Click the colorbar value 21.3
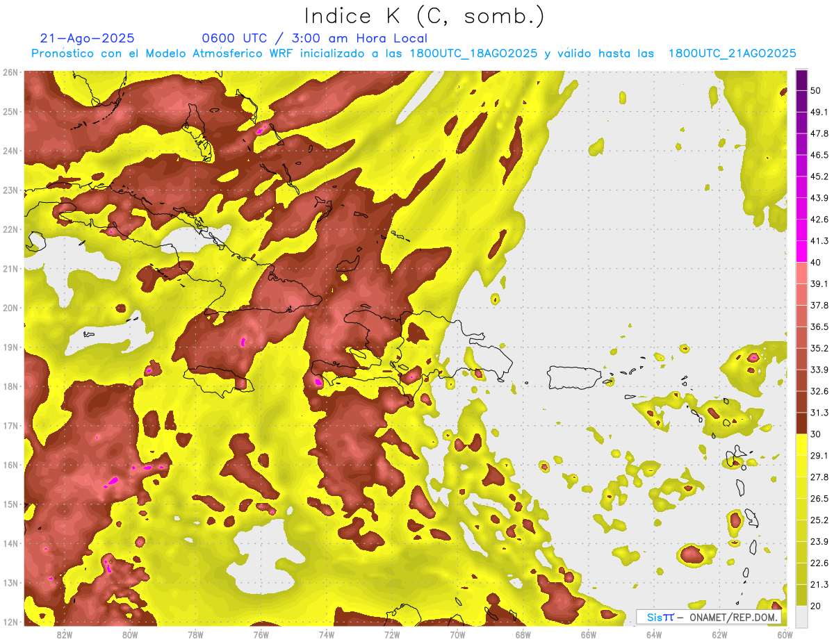This screenshot has height=644, width=834. click(820, 586)
